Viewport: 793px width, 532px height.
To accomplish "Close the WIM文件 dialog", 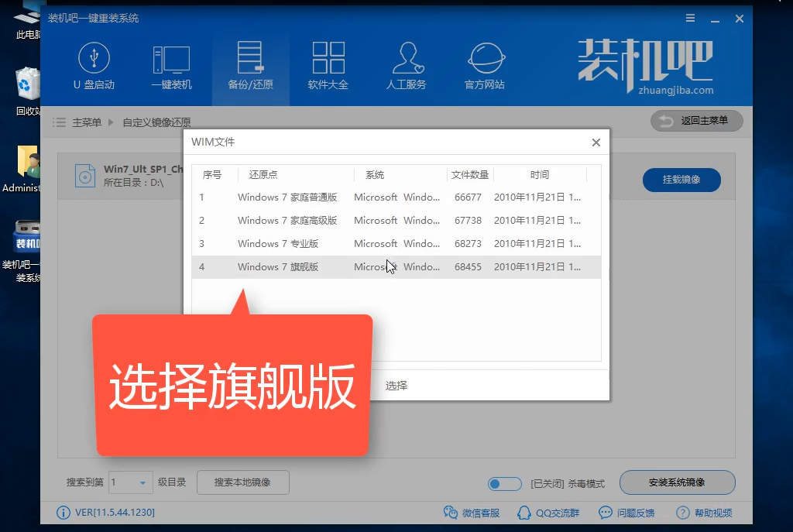I will click(596, 142).
